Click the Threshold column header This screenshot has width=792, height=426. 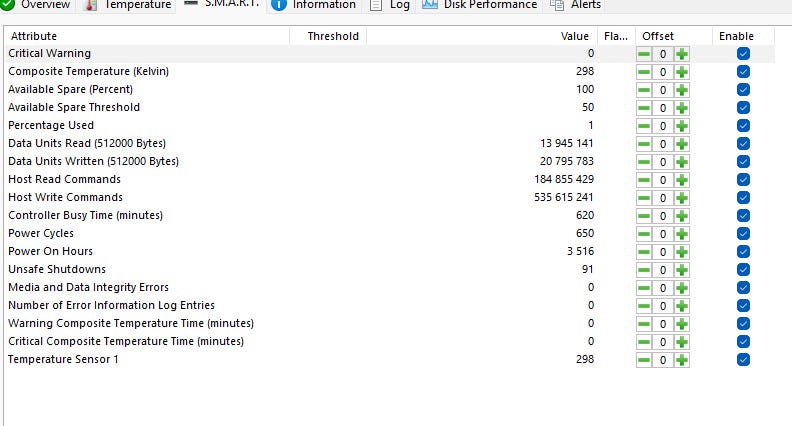pyautogui.click(x=328, y=36)
